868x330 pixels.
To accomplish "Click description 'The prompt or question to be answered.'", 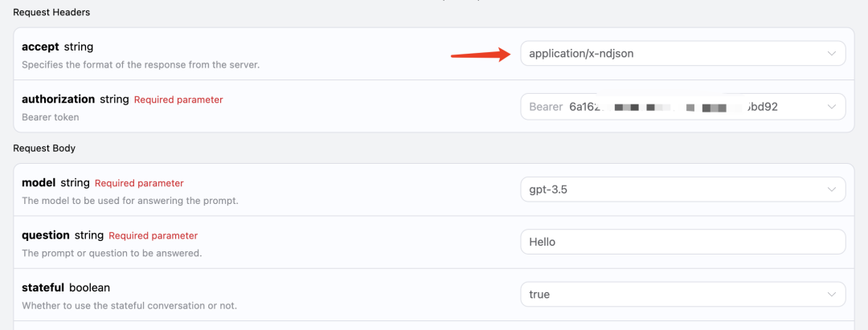I will tap(112, 254).
